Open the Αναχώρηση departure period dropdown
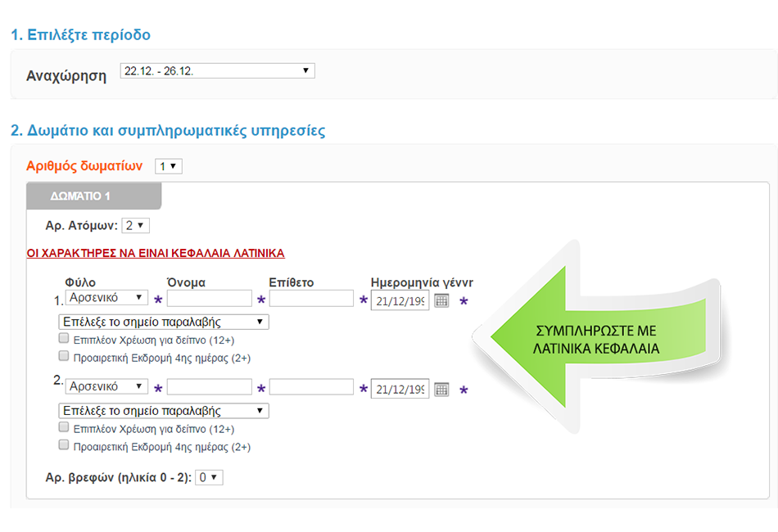The width and height of the screenshot is (778, 532). point(217,71)
